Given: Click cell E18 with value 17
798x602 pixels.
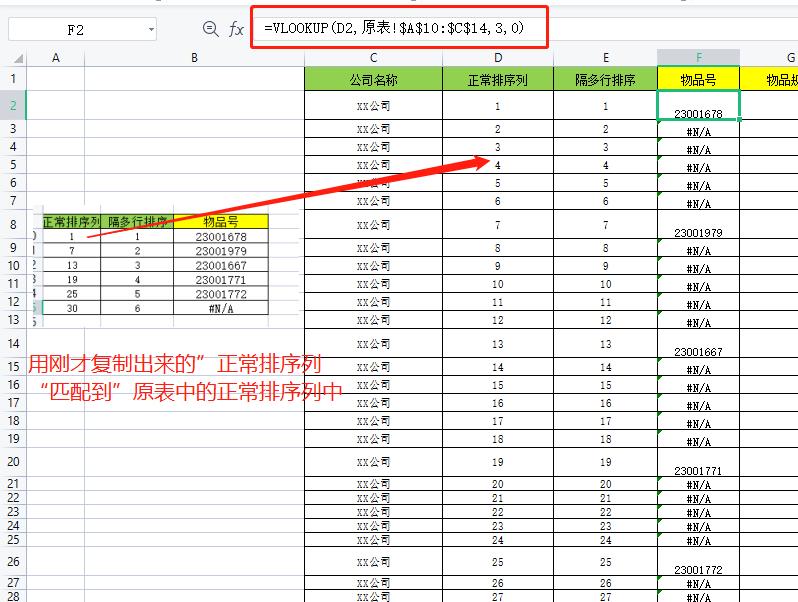Looking at the screenshot, I should pyautogui.click(x=606, y=421).
